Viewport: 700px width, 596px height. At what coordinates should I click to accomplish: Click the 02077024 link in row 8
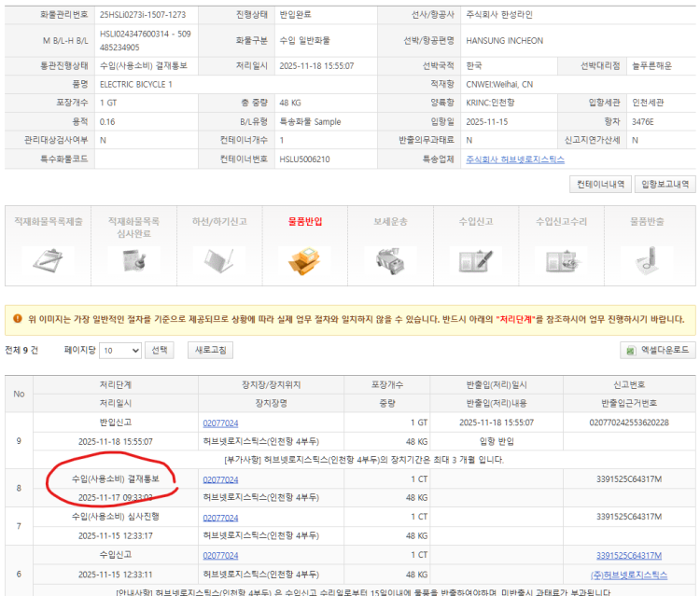pos(220,479)
